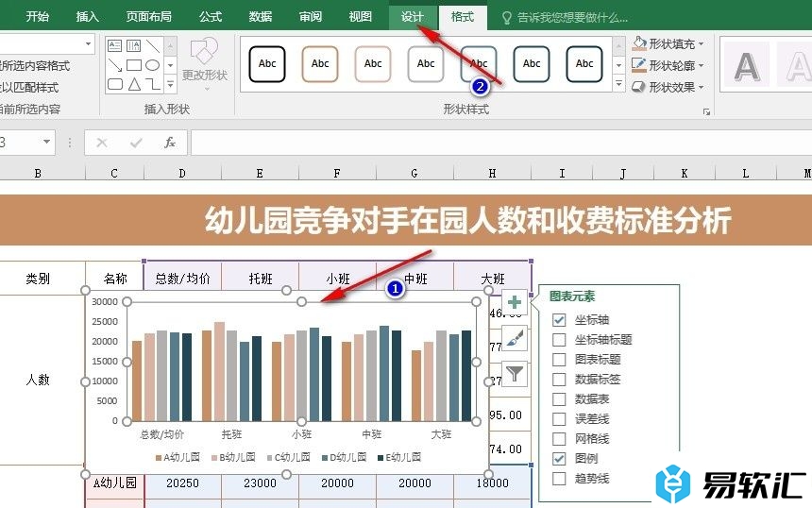812x508 pixels.
Task: Click the lightbulb tell-me icon
Action: (x=507, y=18)
